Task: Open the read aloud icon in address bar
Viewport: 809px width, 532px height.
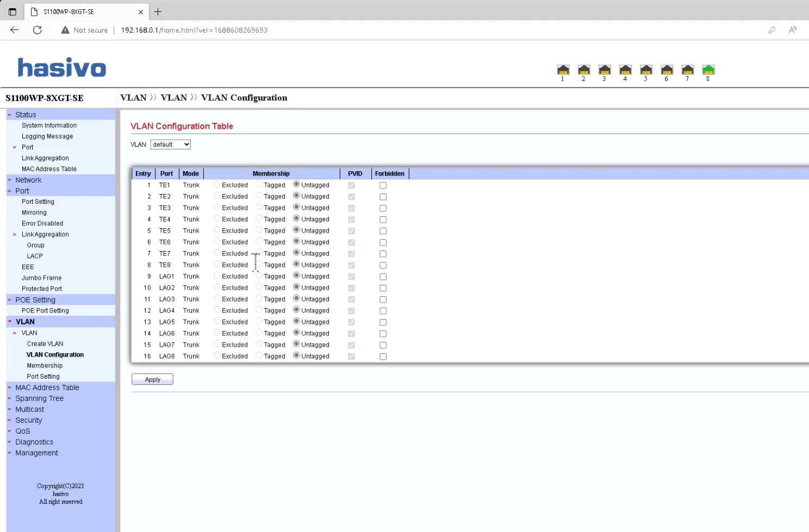Action: (x=793, y=30)
